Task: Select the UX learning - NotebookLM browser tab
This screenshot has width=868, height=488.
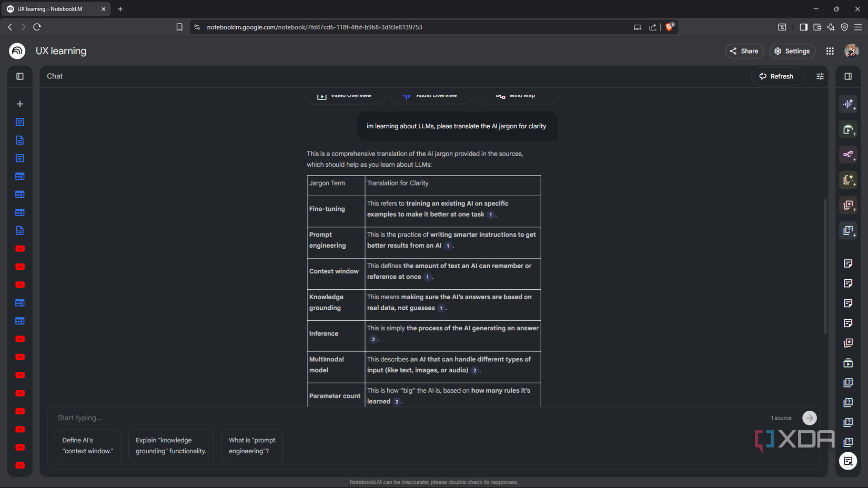Action: (x=57, y=9)
